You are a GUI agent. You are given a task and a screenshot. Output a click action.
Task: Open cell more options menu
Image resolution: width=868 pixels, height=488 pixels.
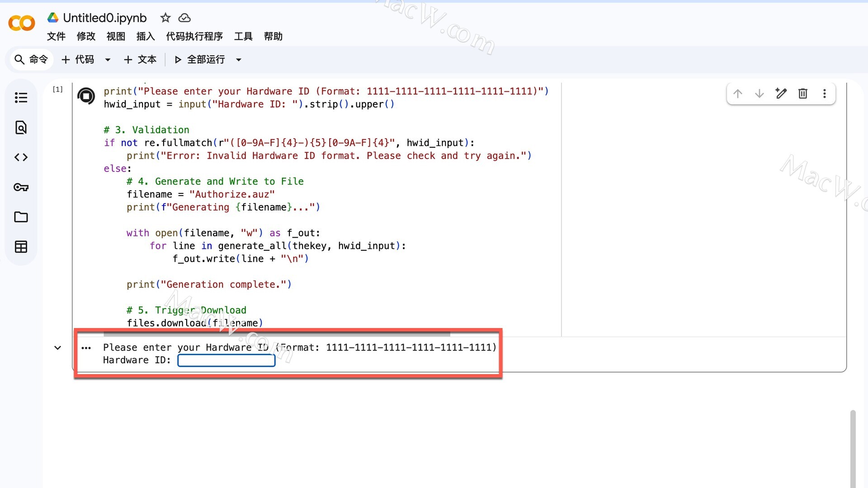pos(824,94)
